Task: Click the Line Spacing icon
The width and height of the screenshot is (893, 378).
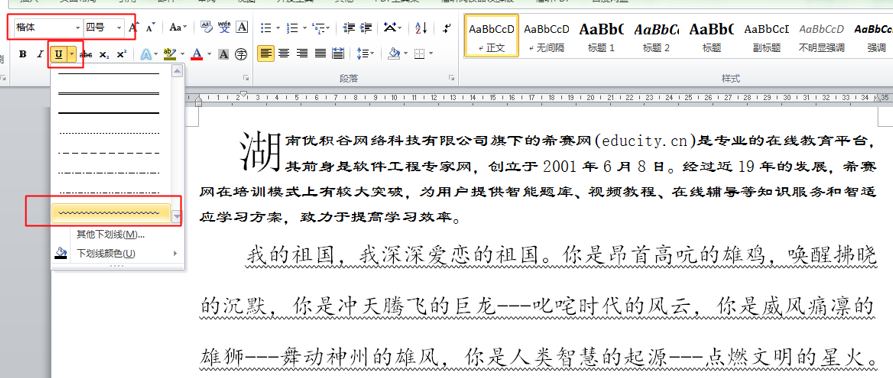Action: [x=363, y=54]
